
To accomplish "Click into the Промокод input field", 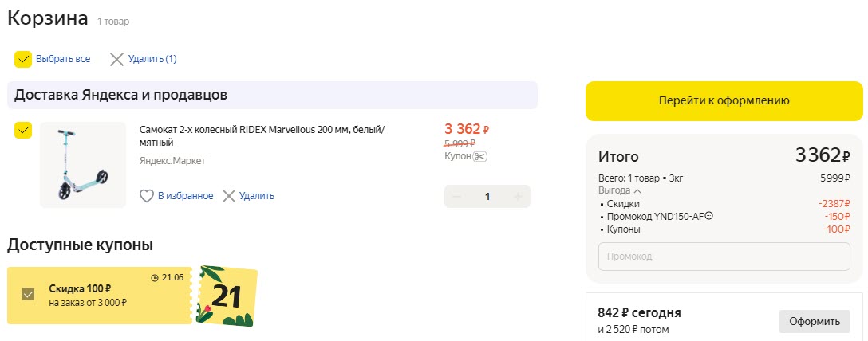I will tap(724, 257).
